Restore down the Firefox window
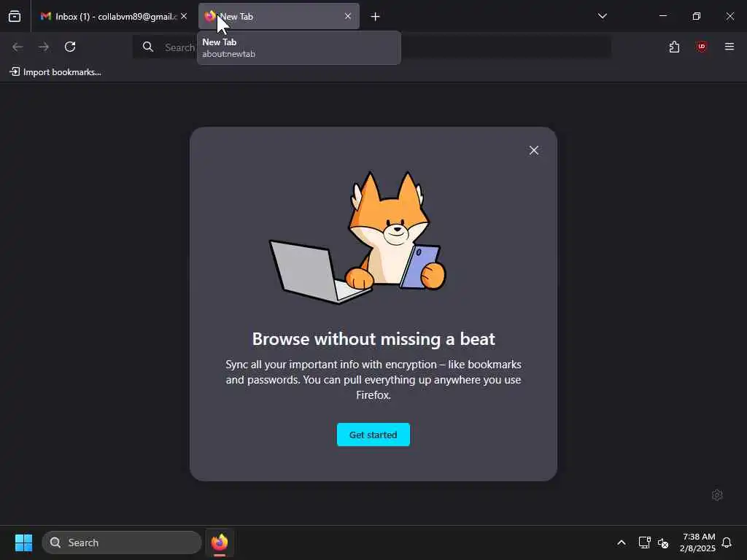This screenshot has width=747, height=560. tap(697, 16)
